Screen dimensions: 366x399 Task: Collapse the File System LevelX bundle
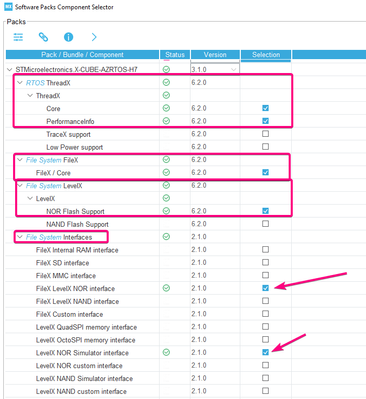tap(20, 186)
